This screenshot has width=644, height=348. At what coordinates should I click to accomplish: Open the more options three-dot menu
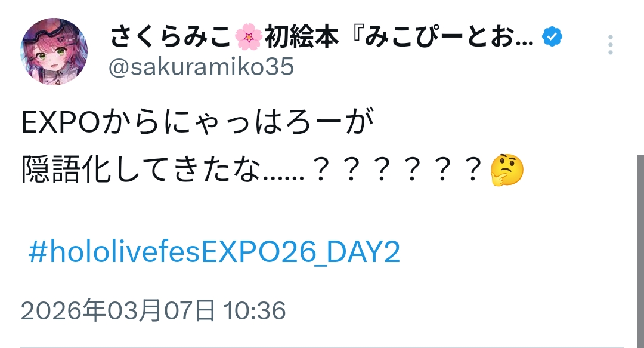(x=611, y=45)
